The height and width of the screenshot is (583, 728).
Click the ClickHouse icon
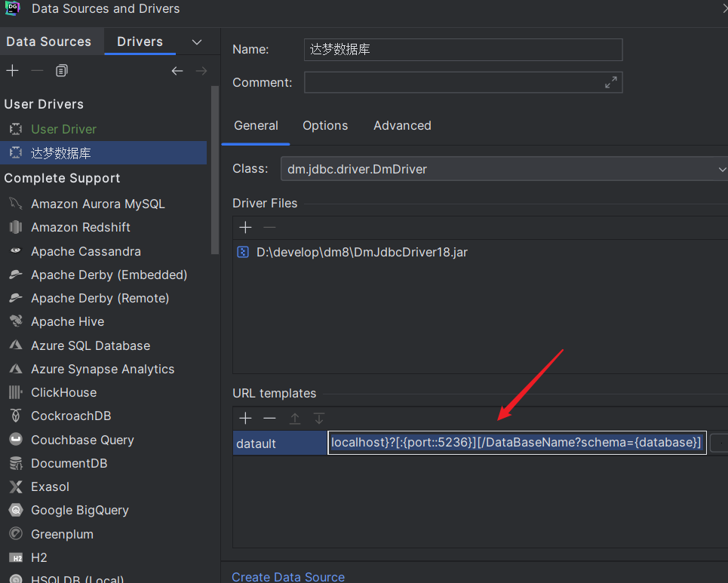(16, 392)
